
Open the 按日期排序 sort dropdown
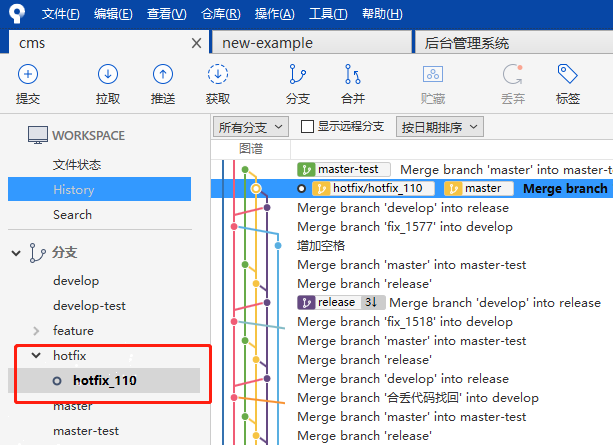pos(440,127)
